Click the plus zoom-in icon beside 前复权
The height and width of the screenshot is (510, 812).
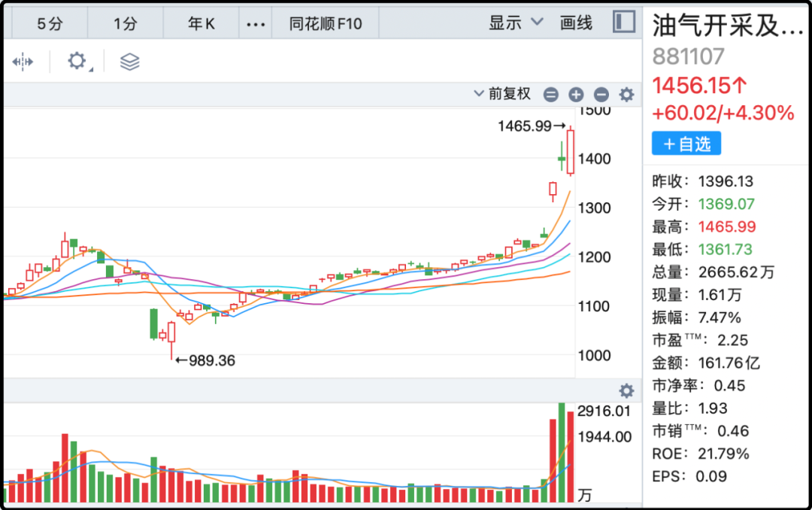click(x=576, y=95)
